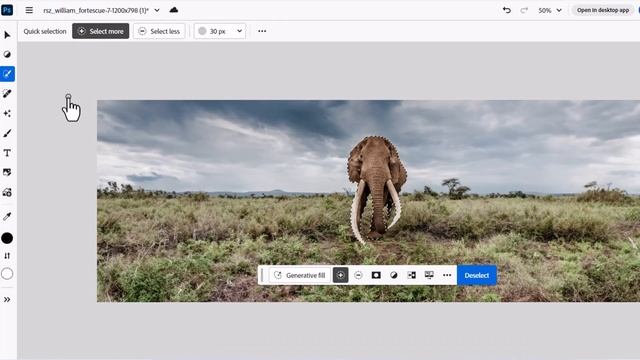Click the redo arrow
The height and width of the screenshot is (360, 640).
coord(524,10)
